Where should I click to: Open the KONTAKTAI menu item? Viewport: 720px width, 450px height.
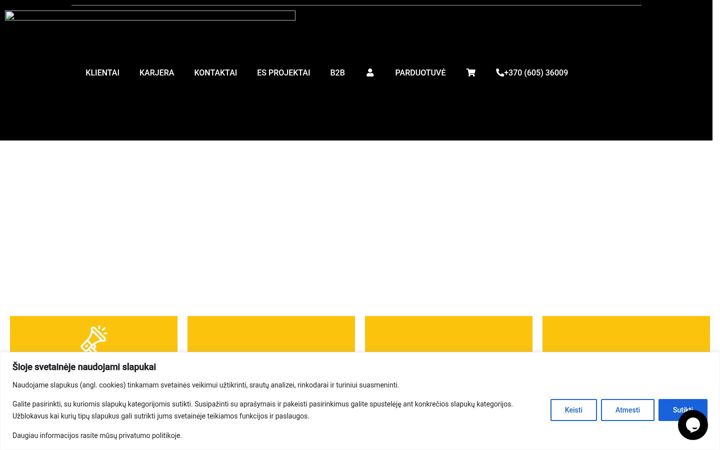point(215,73)
